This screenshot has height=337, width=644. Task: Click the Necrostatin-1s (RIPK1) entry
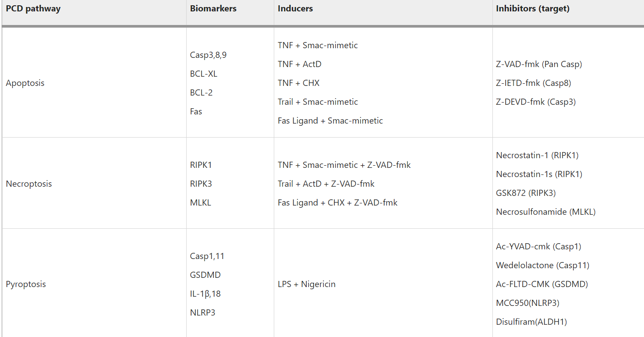tap(539, 174)
